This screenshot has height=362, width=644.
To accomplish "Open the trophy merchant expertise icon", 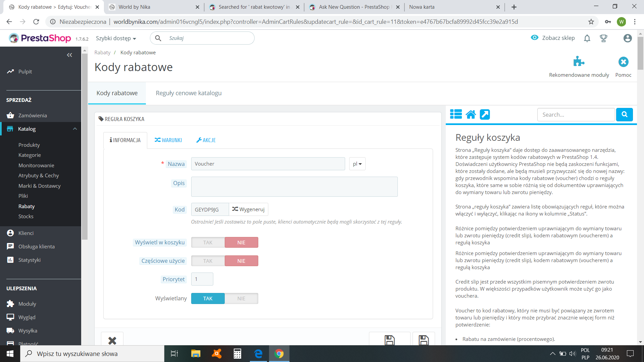I will (603, 39).
